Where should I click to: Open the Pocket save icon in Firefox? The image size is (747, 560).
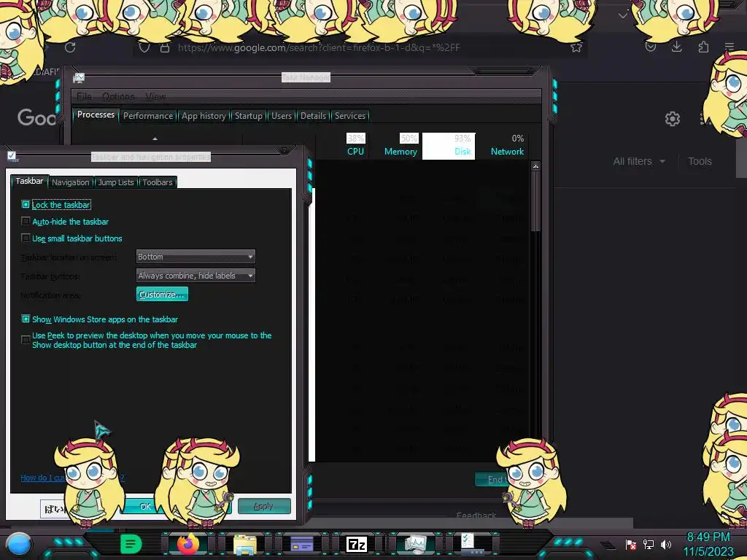[x=651, y=47]
